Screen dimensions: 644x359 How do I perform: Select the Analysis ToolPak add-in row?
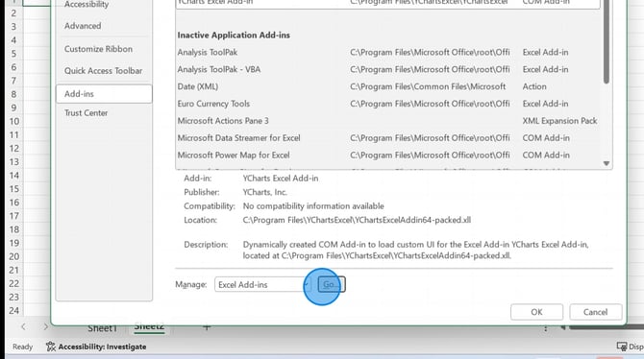(x=387, y=52)
